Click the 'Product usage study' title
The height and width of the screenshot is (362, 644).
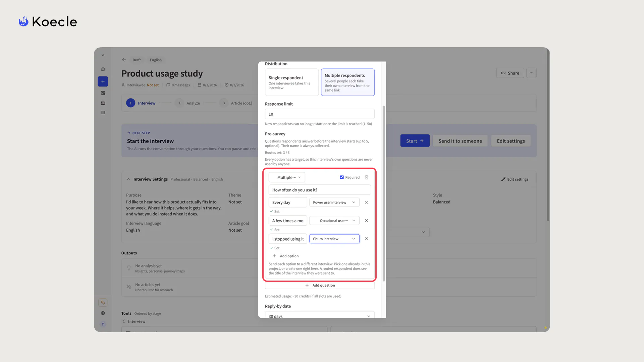(162, 73)
